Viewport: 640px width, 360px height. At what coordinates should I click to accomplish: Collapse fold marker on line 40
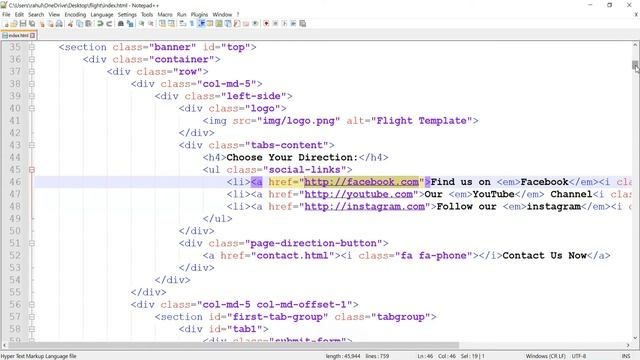[x=31, y=108]
